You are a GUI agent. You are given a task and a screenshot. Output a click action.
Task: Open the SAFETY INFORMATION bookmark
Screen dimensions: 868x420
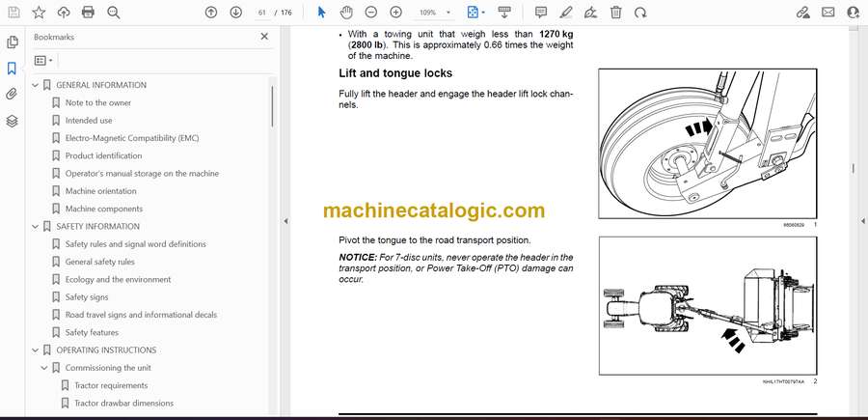[98, 227]
